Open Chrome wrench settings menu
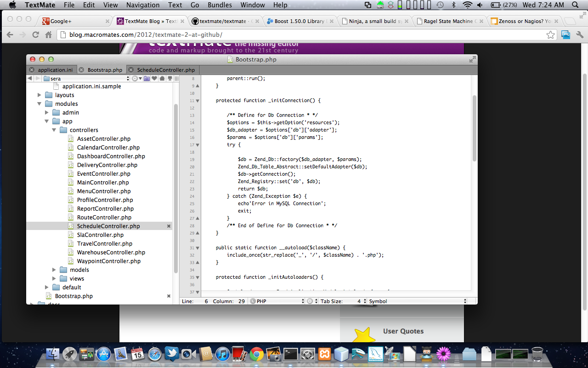 [x=579, y=35]
